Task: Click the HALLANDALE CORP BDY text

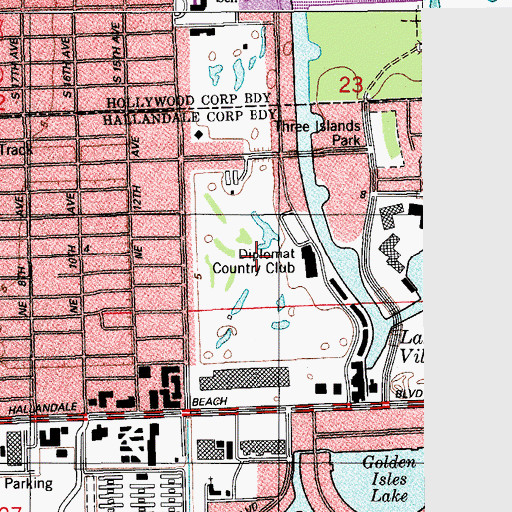Action: coord(190,117)
